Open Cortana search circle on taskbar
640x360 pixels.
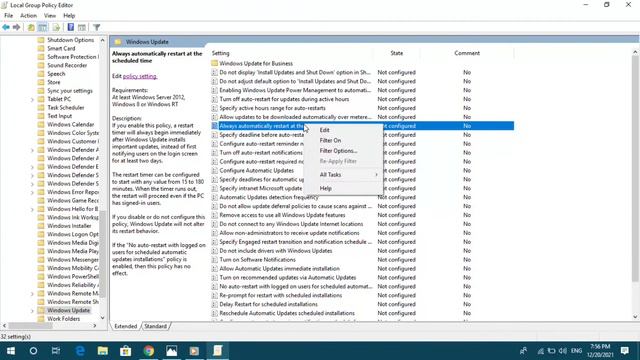pyautogui.click(x=33, y=351)
